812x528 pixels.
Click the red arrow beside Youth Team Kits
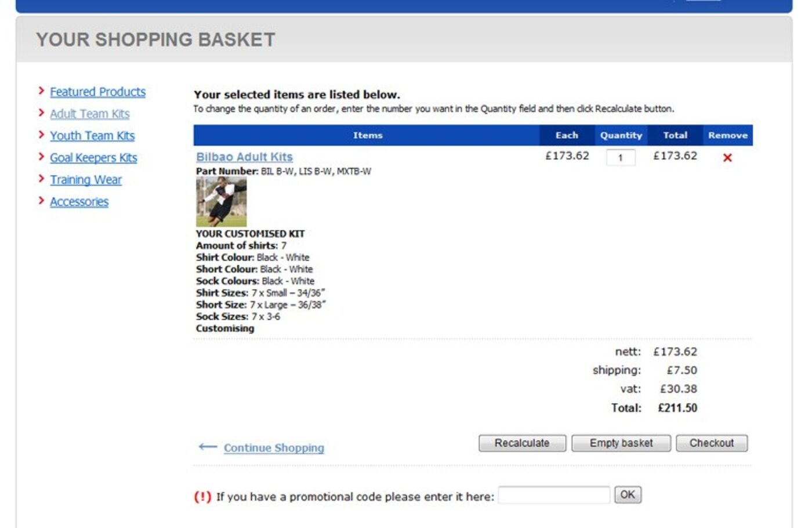click(41, 134)
